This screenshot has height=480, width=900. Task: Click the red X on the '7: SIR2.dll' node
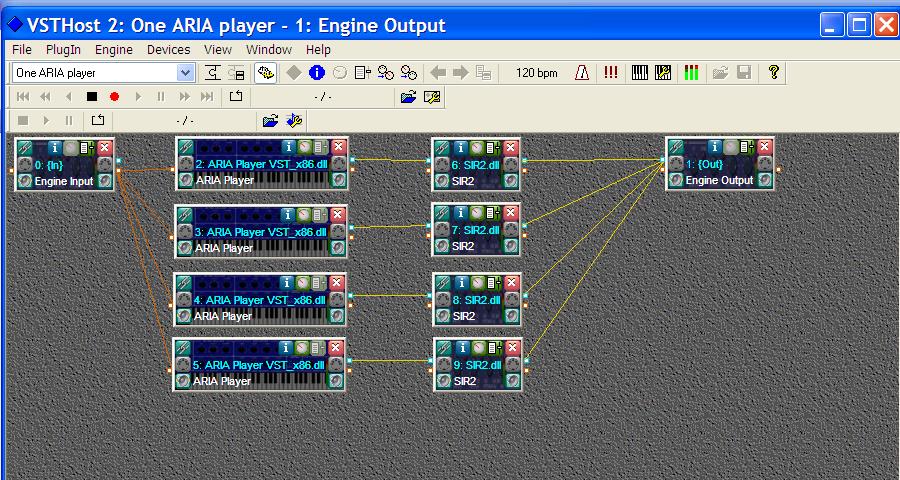(511, 213)
